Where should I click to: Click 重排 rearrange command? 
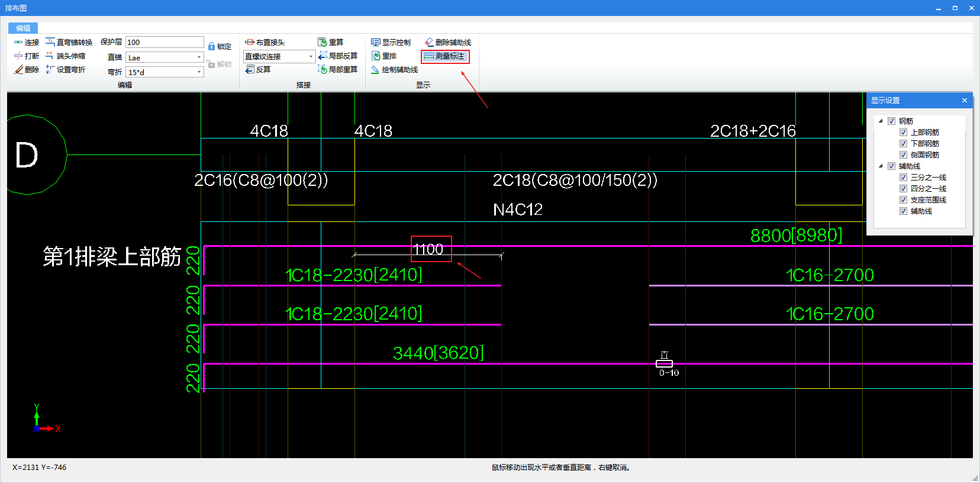click(x=384, y=56)
